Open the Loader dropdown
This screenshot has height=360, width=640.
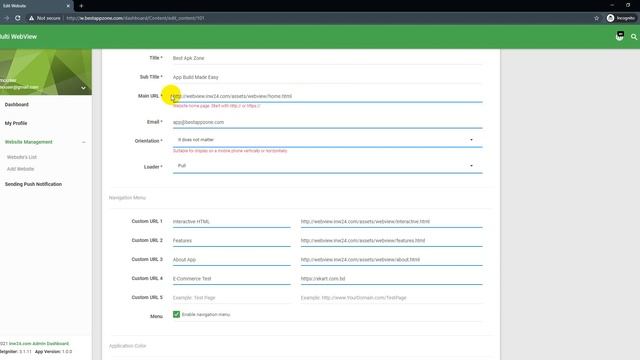pyautogui.click(x=327, y=166)
